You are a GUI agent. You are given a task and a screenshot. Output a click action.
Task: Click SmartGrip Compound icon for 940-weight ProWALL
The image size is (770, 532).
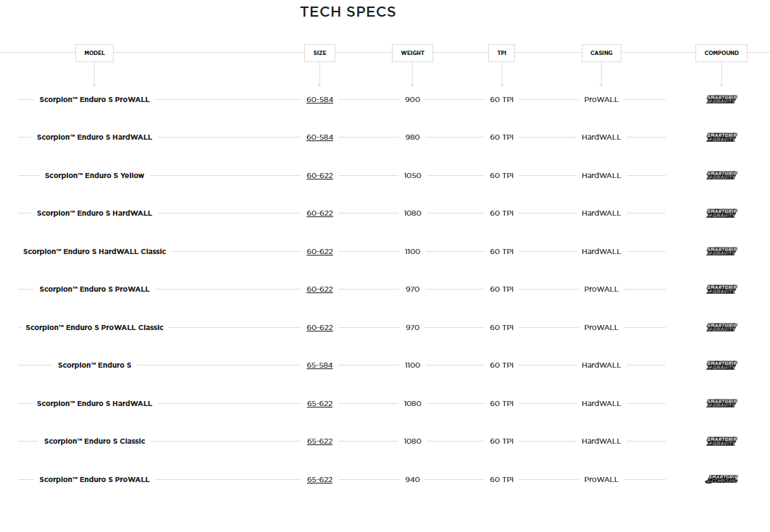coord(721,479)
